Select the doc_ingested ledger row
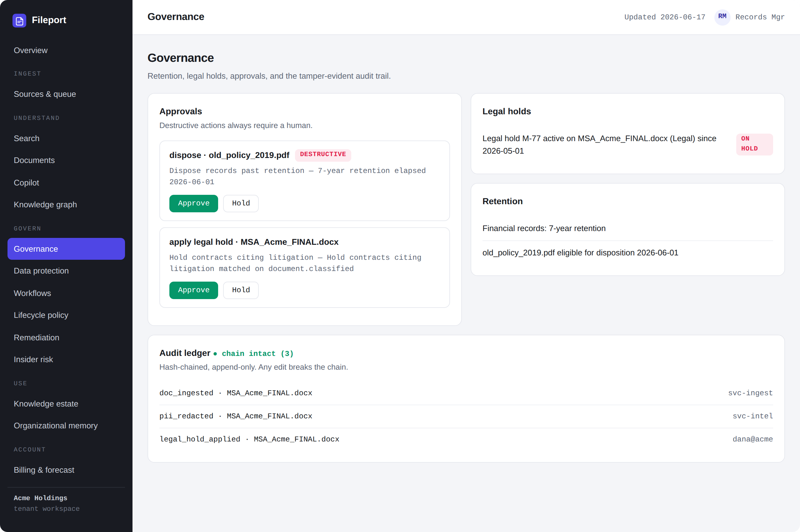The width and height of the screenshot is (800, 532). pyautogui.click(x=466, y=393)
